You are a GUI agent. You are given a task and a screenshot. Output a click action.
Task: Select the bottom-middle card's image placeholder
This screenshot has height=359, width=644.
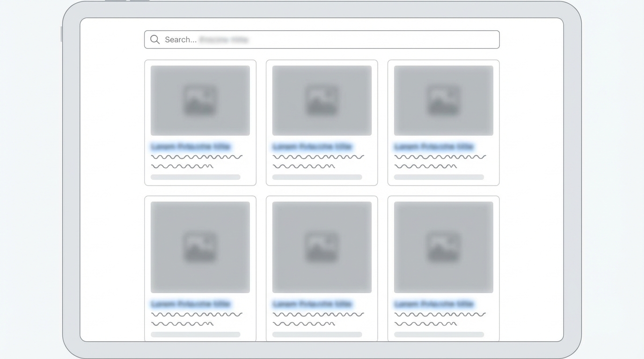(x=322, y=247)
